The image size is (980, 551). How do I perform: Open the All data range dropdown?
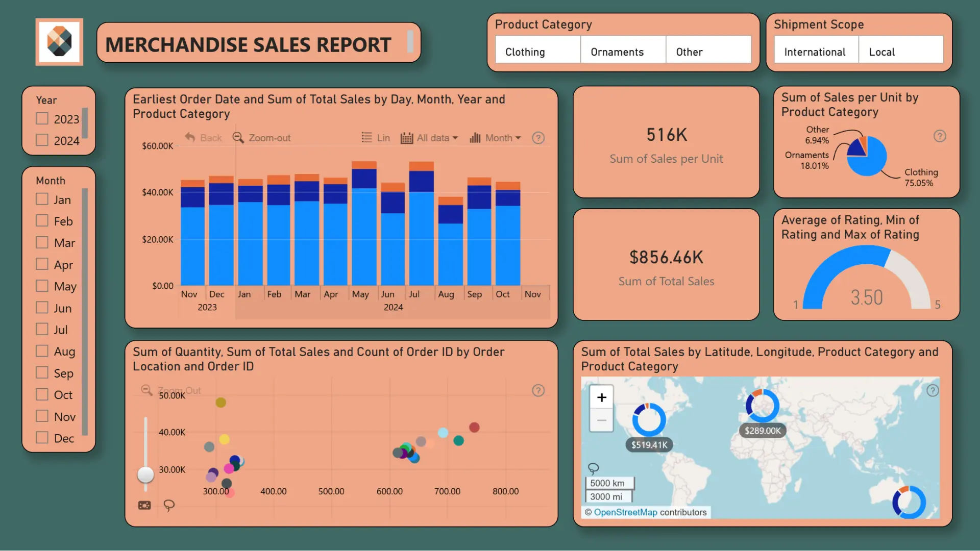pos(429,138)
